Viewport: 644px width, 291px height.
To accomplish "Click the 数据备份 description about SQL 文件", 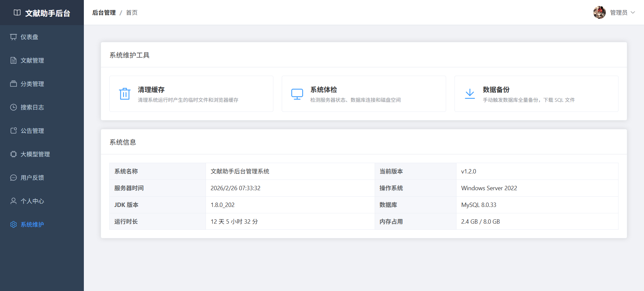I will point(529,100).
